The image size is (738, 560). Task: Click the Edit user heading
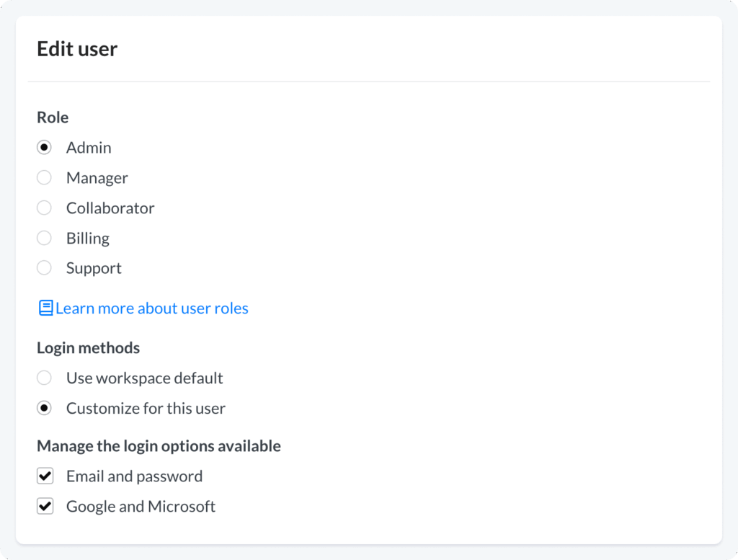click(77, 49)
